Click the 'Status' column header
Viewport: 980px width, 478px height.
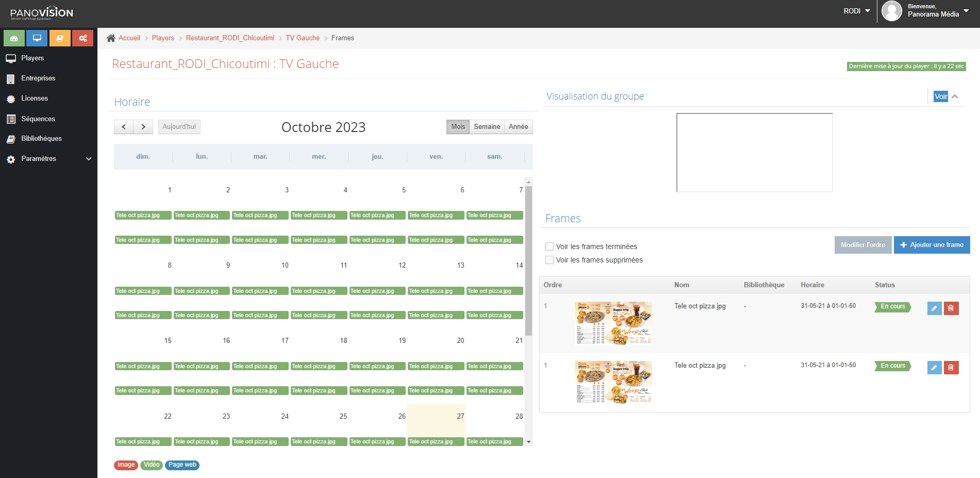pos(885,285)
